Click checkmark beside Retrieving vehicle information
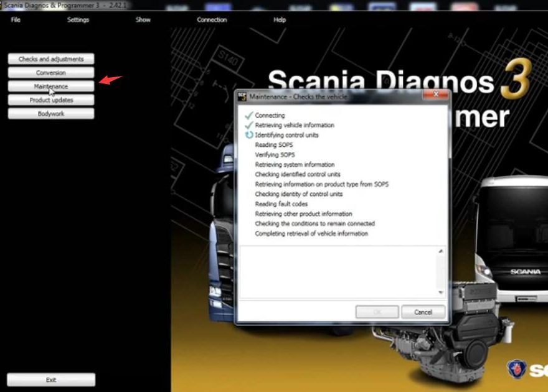Viewport: 548px width, 392px height. point(249,125)
